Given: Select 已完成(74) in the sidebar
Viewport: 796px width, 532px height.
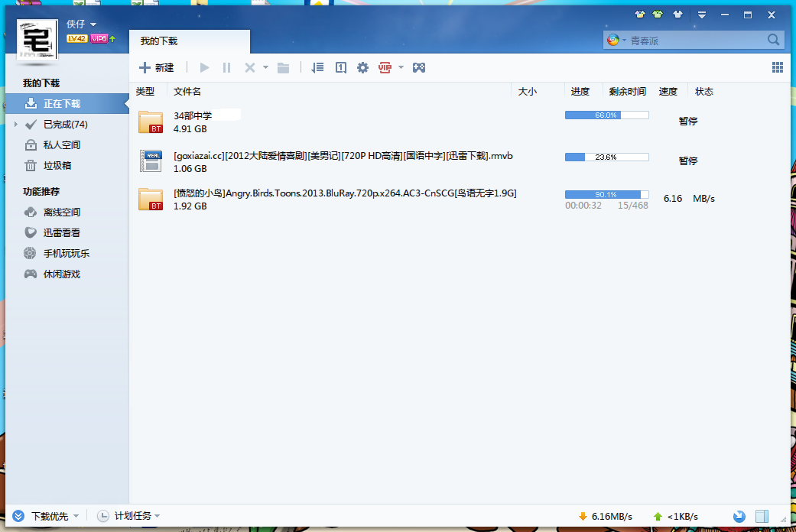Looking at the screenshot, I should click(x=67, y=125).
